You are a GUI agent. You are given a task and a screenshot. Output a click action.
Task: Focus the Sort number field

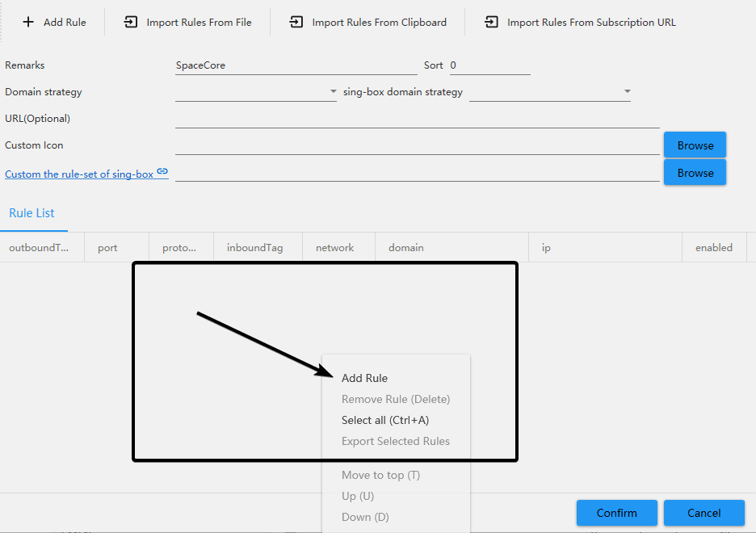(489, 65)
